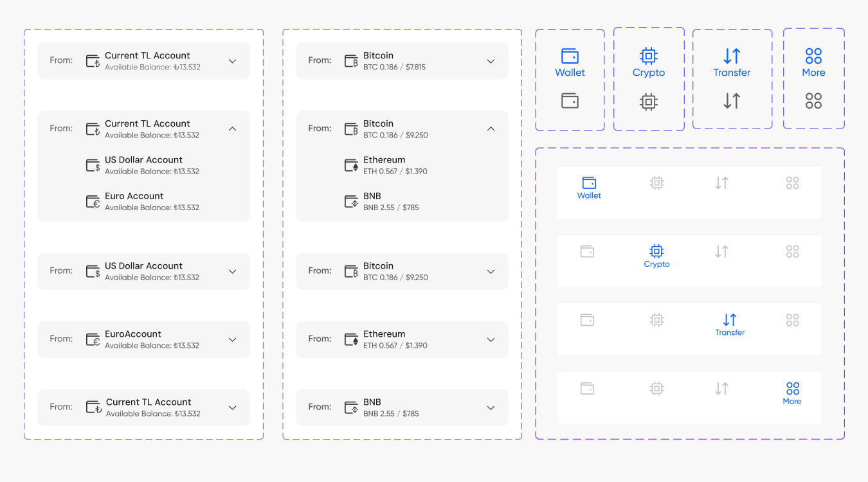The image size is (868, 482).
Task: Collapse the expanded Current TL Account dropdown chevron
Action: click(233, 129)
